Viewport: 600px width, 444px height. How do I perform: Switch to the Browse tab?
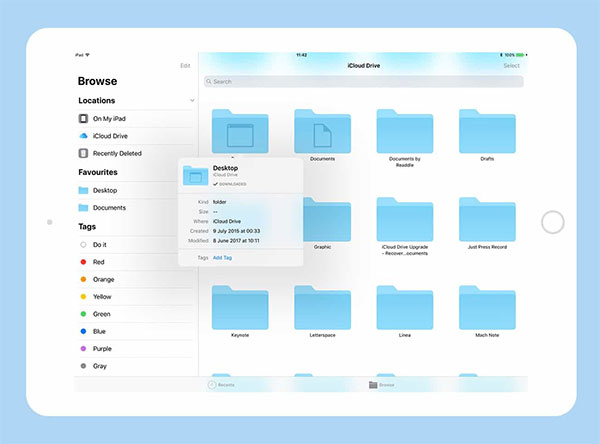point(382,385)
